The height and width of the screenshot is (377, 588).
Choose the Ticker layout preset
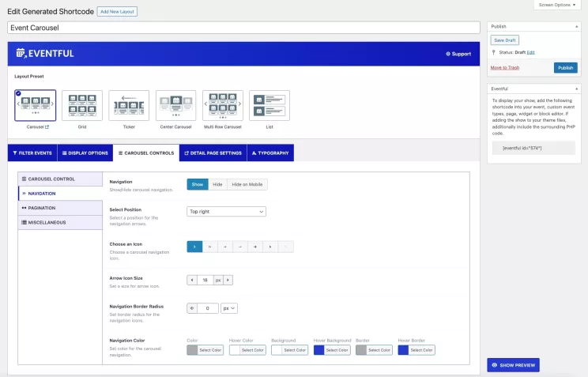click(x=128, y=106)
